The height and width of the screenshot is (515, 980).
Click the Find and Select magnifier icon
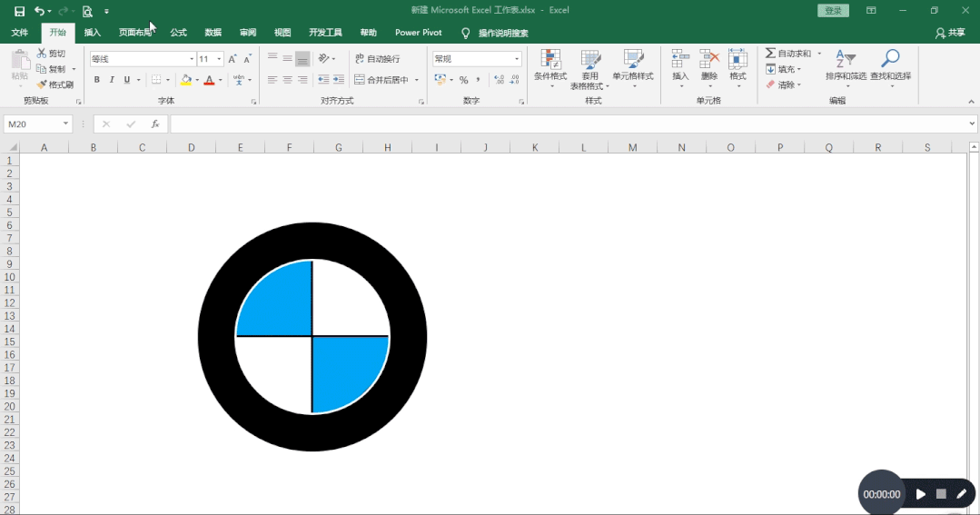point(890,59)
